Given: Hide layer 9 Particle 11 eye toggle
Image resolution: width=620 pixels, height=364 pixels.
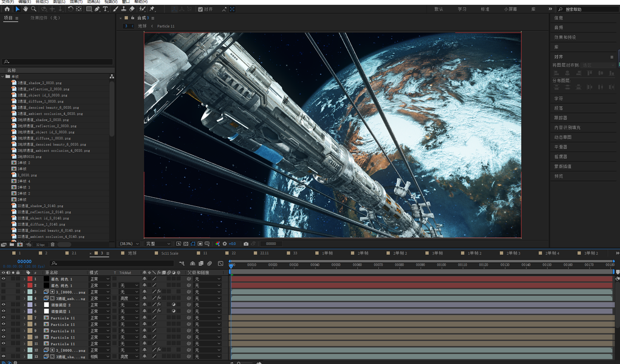Looking at the screenshot, I should 4,331.
